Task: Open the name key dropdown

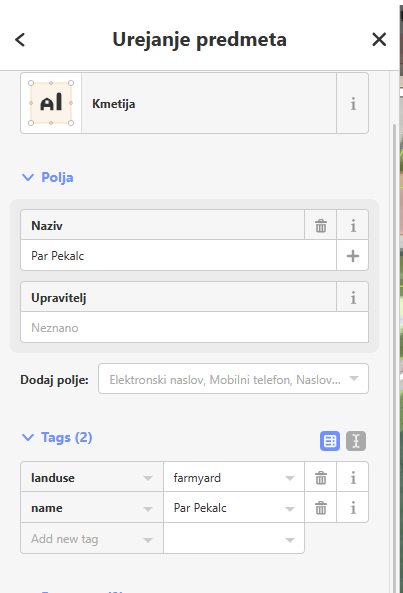Action: pyautogui.click(x=148, y=509)
